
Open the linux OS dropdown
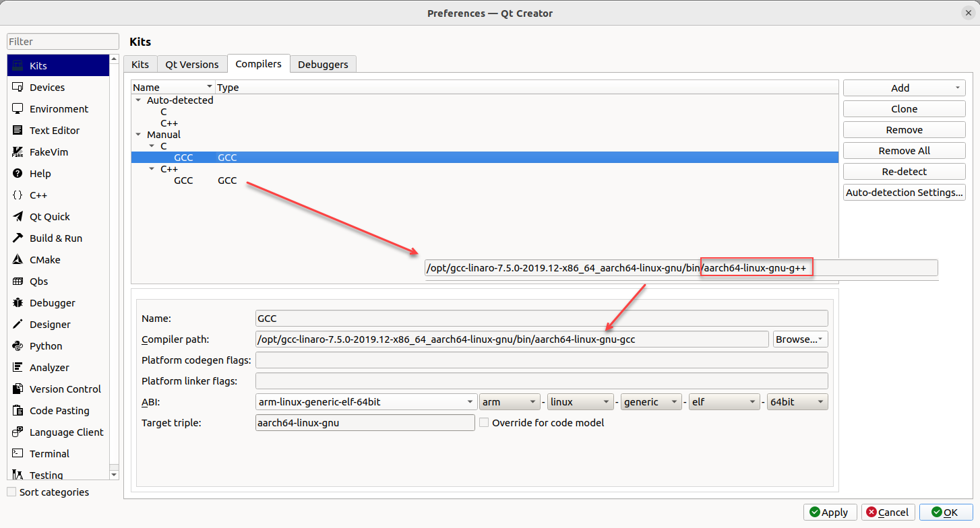(x=580, y=402)
